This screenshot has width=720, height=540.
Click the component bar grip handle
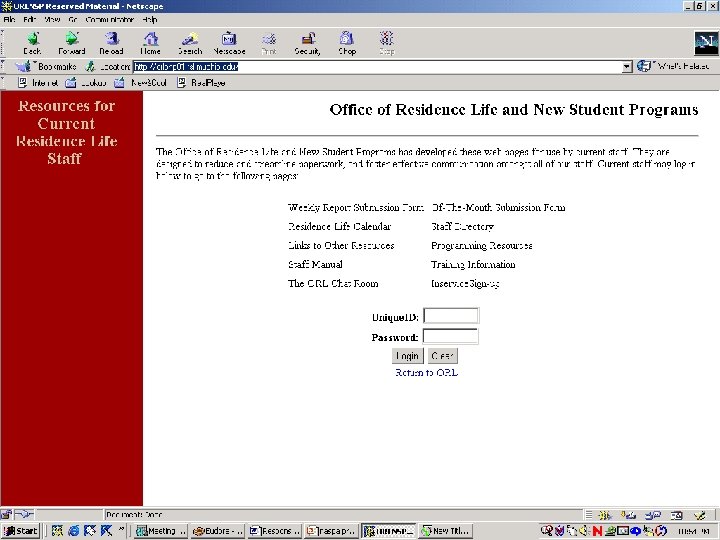click(x=589, y=515)
